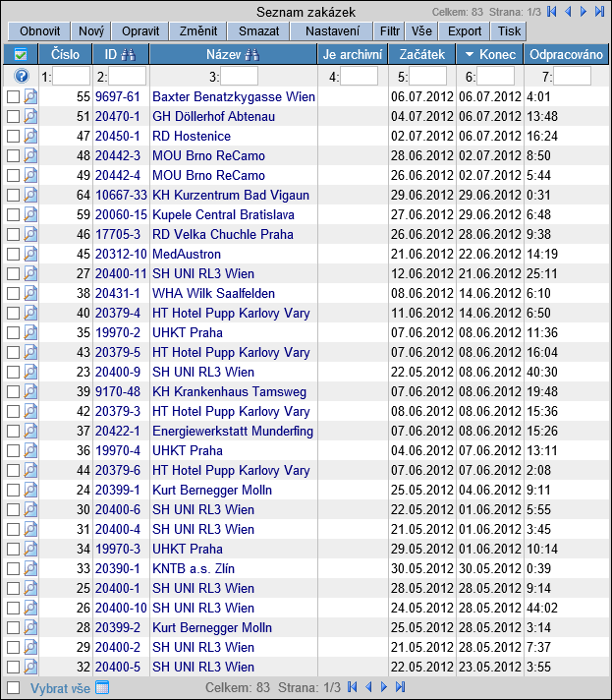Click binoculars search icon in Název header

click(251, 54)
